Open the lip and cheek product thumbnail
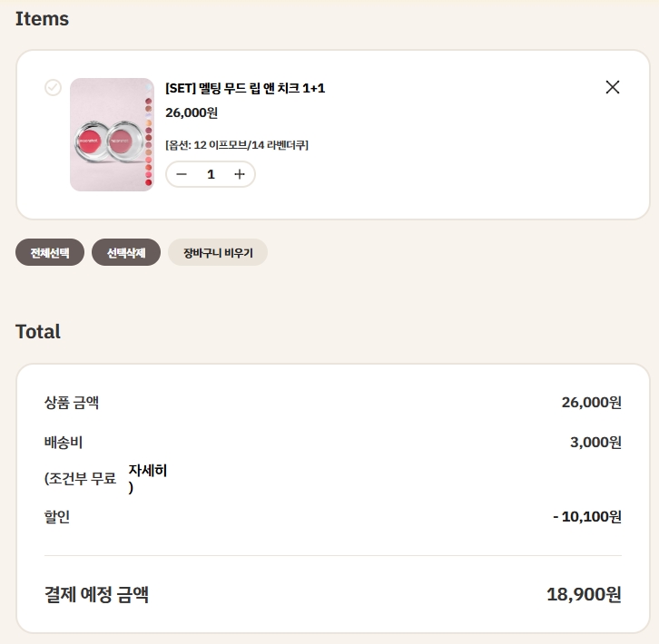The height and width of the screenshot is (644, 659). point(112,134)
